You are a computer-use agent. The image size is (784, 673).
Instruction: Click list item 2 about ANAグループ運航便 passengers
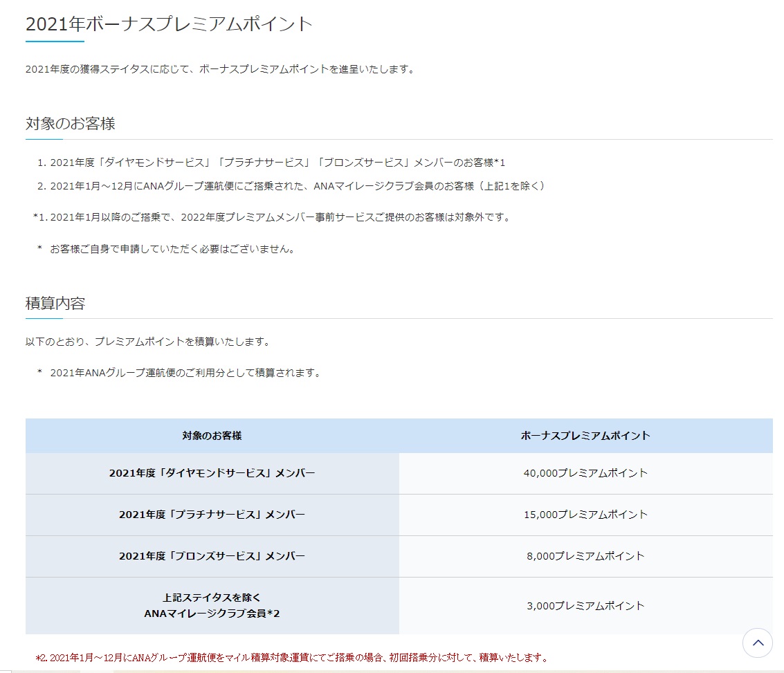pyautogui.click(x=291, y=186)
